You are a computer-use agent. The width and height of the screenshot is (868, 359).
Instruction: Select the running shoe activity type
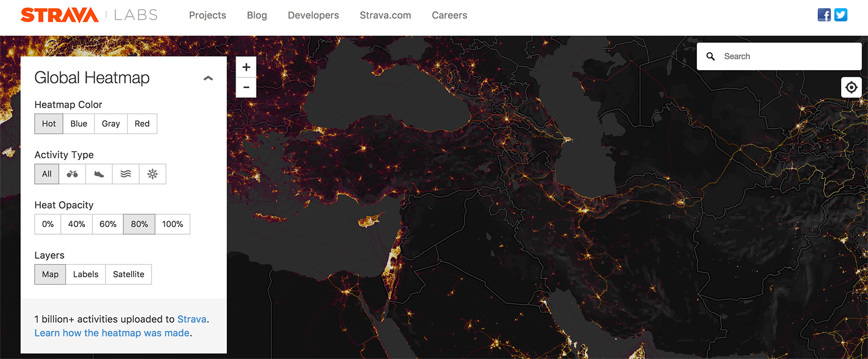pos(99,174)
